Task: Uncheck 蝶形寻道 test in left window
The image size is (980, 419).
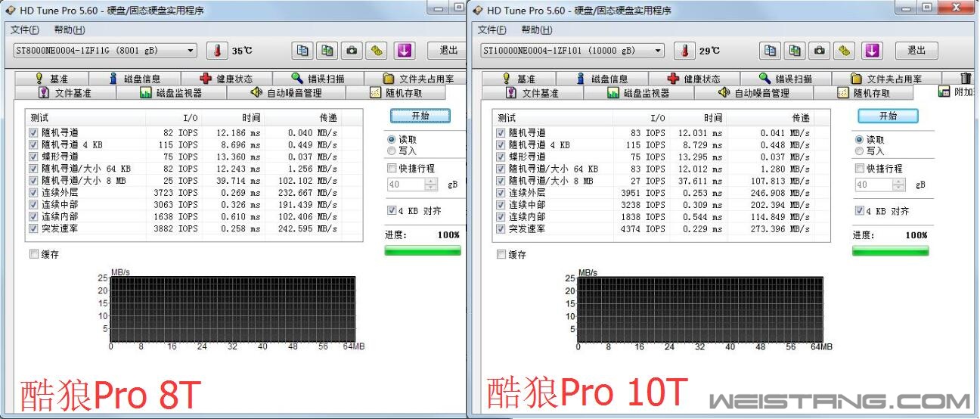Action: coord(33,157)
